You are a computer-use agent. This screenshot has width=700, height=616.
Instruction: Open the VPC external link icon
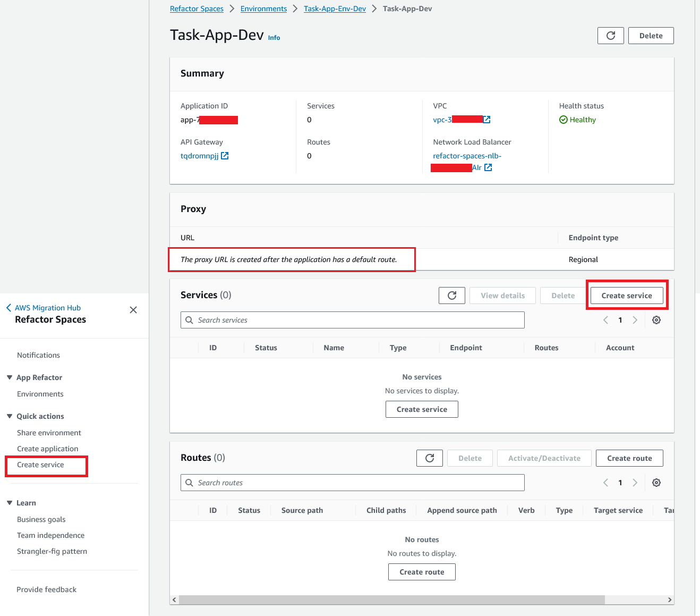(x=487, y=120)
